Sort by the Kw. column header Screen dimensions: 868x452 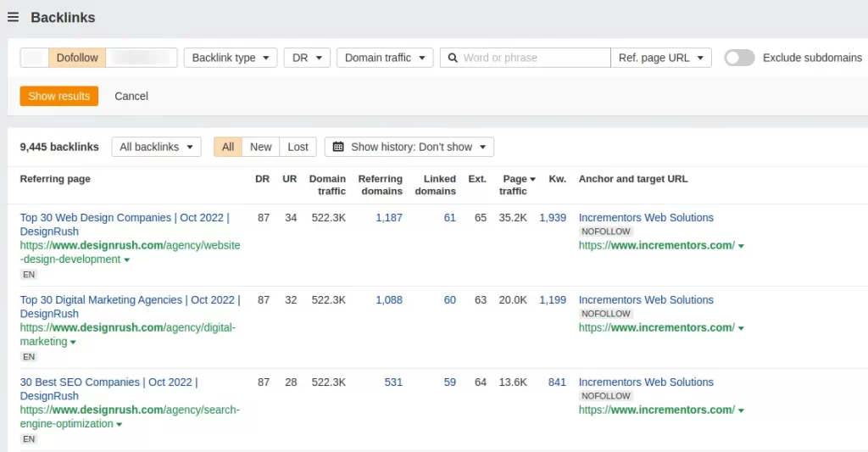(558, 179)
